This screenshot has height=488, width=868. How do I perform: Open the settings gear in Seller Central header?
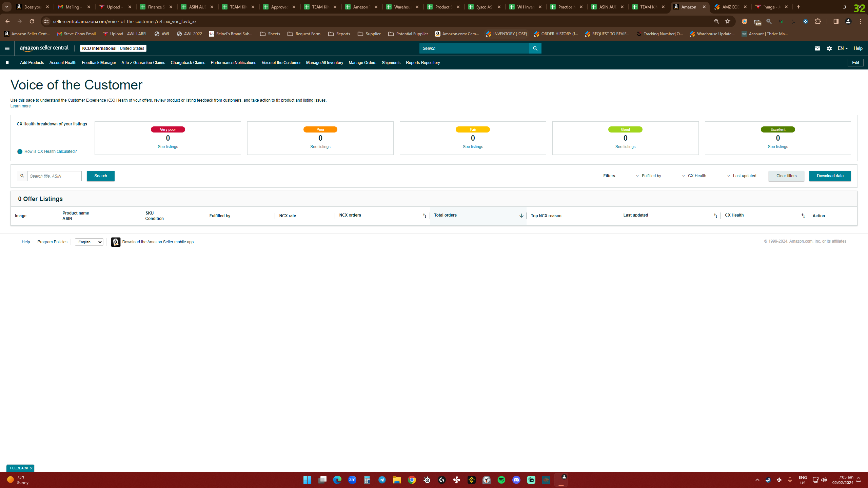[829, 48]
